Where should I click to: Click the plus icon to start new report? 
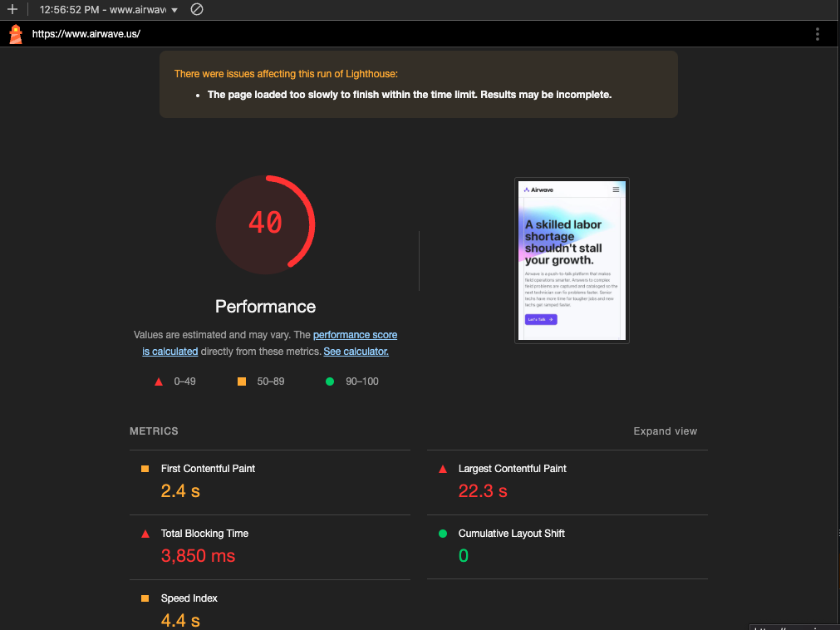tap(12, 9)
